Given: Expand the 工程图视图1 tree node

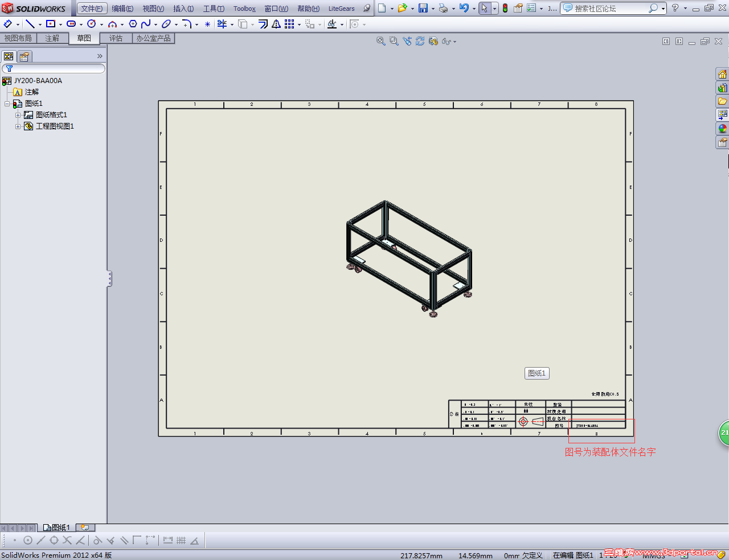Looking at the screenshot, I should click(x=18, y=126).
